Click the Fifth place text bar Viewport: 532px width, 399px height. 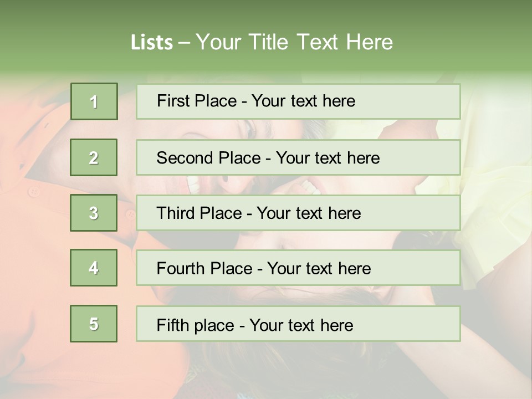click(x=298, y=324)
